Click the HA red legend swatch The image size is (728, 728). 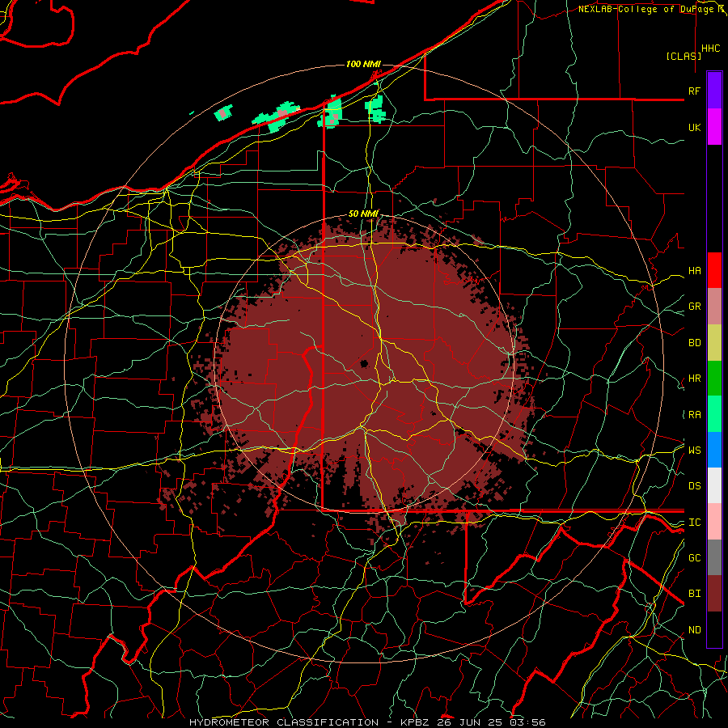[x=714, y=270]
